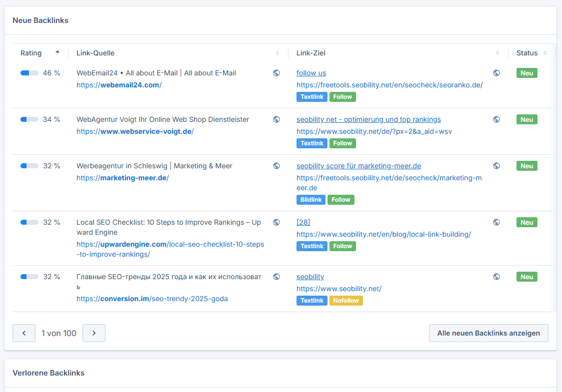This screenshot has height=392, width=562.
Task: Open globe icon next to 'optimierung und top rankings' target
Action: coord(496,119)
